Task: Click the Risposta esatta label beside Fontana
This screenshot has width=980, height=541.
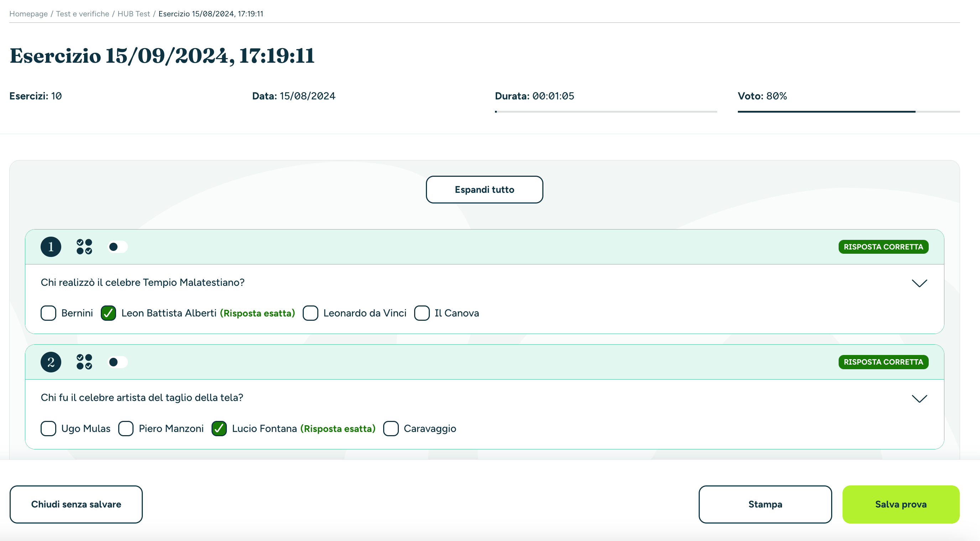Action: 338,428
